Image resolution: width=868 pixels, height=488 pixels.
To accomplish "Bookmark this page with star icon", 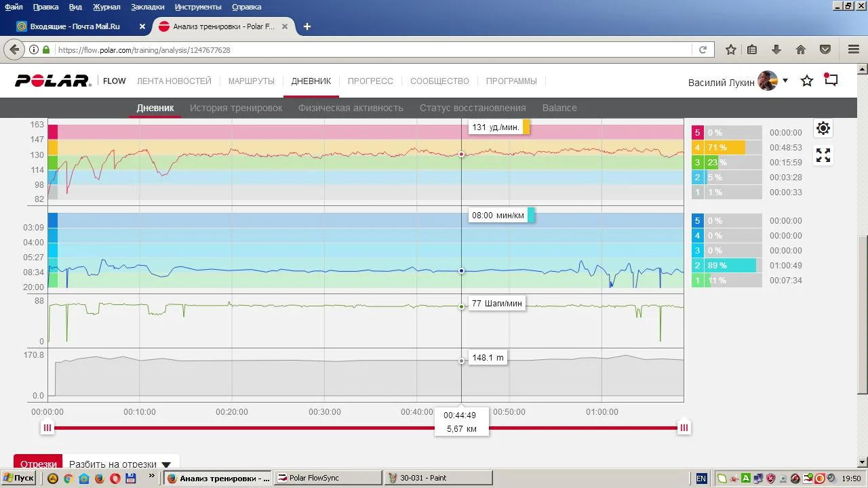I will coord(731,49).
